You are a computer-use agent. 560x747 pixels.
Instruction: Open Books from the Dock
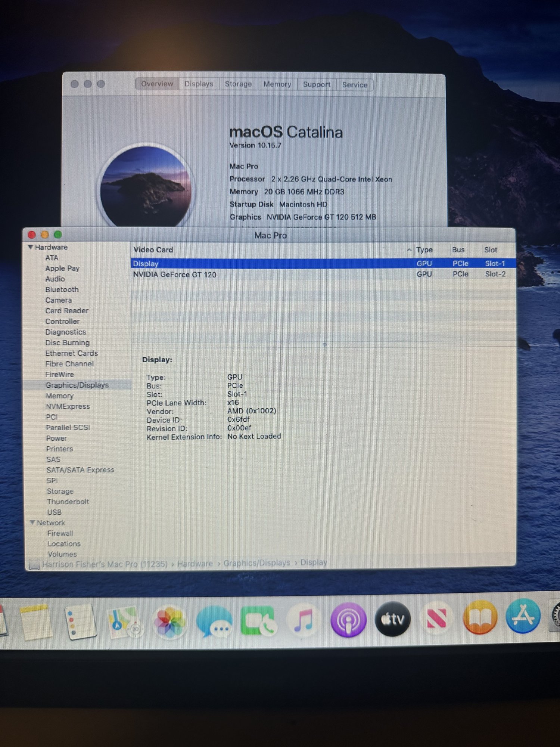480,617
